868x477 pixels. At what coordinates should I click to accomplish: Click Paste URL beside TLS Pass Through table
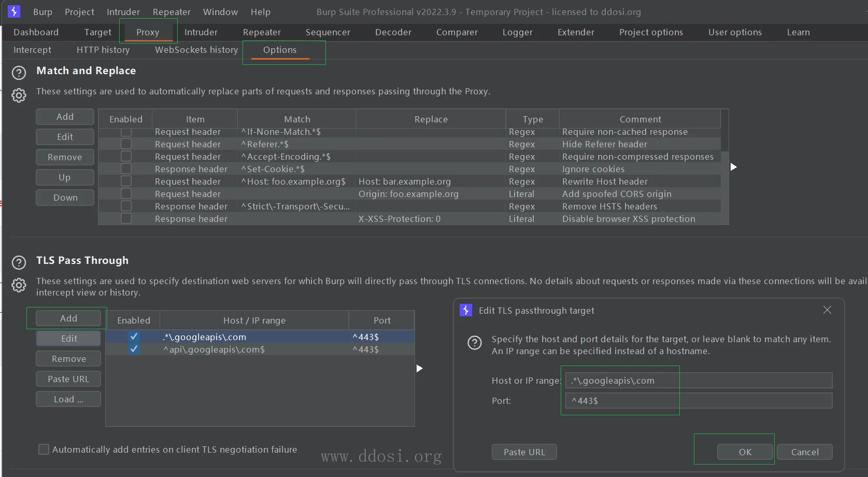click(x=68, y=379)
